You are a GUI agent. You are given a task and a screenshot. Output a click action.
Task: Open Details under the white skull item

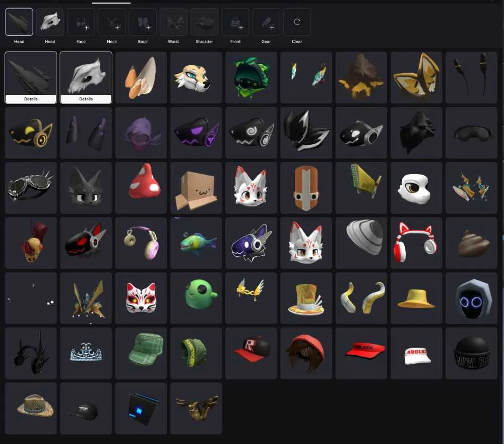pos(86,99)
